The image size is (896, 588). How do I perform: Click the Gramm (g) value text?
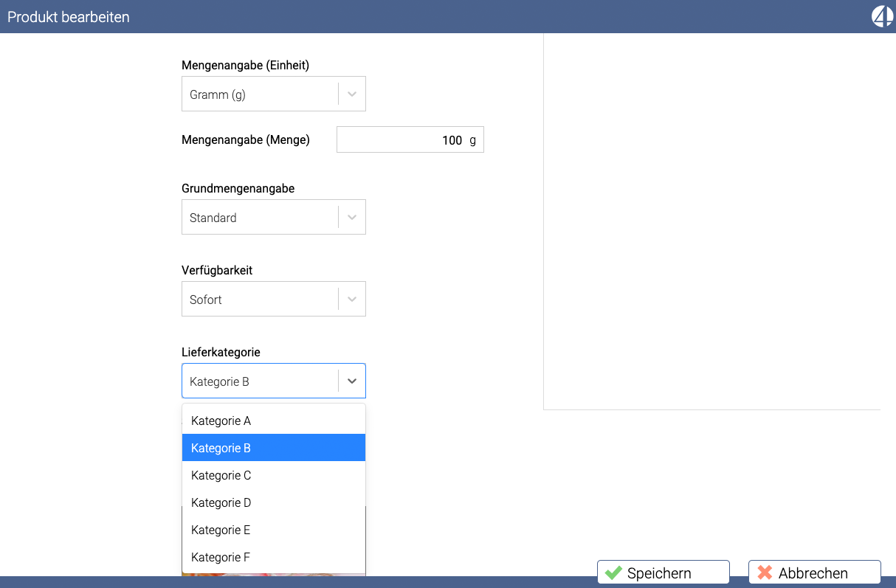(x=218, y=95)
